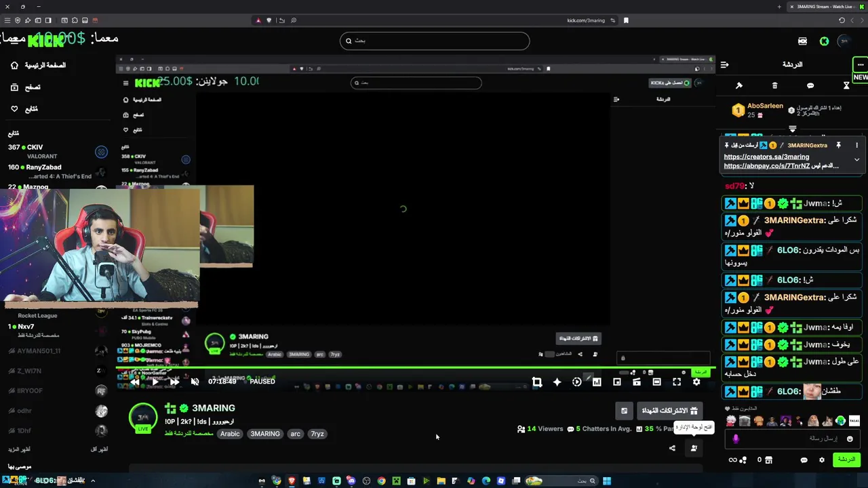The image size is (868, 488).
Task: Click the speech bubble icon in chat toolbar
Action: click(x=810, y=86)
